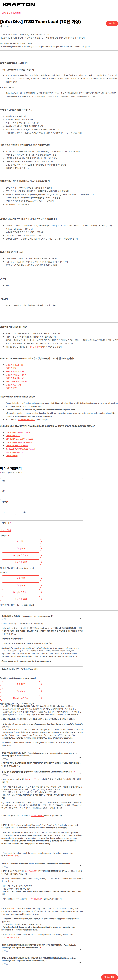Open the 크래프톤 제작 스튜디오 link
Viewport: 118px width, 980px height.
[x=14, y=365]
